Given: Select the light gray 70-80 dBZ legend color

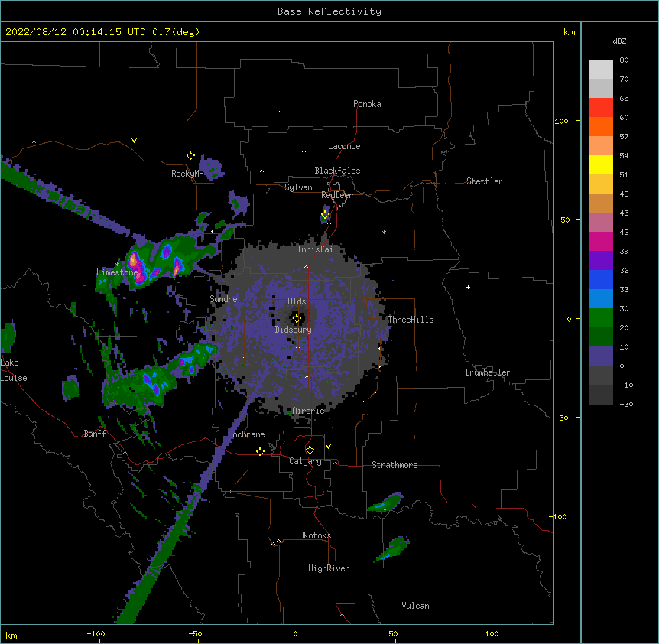Looking at the screenshot, I should coord(601,70).
